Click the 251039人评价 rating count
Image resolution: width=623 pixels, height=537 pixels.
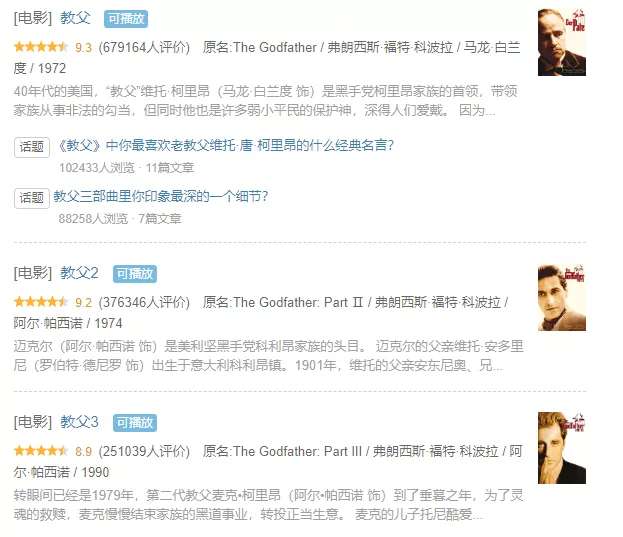tap(144, 451)
